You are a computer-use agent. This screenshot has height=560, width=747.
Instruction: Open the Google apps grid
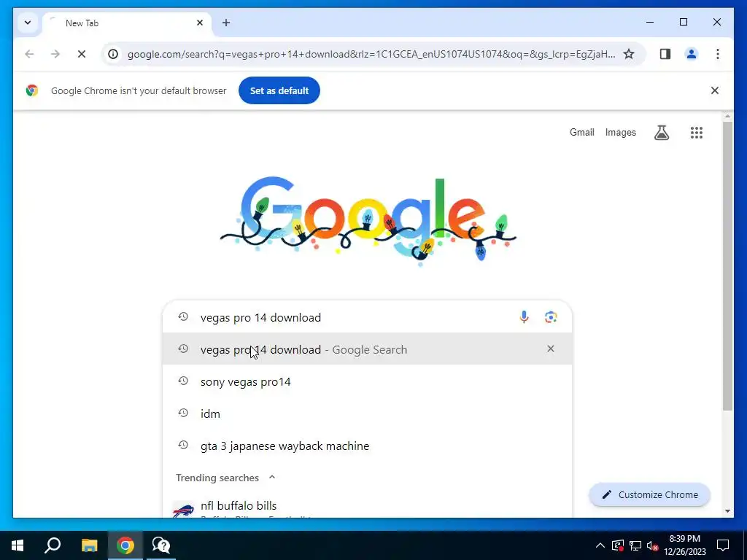[x=697, y=133]
